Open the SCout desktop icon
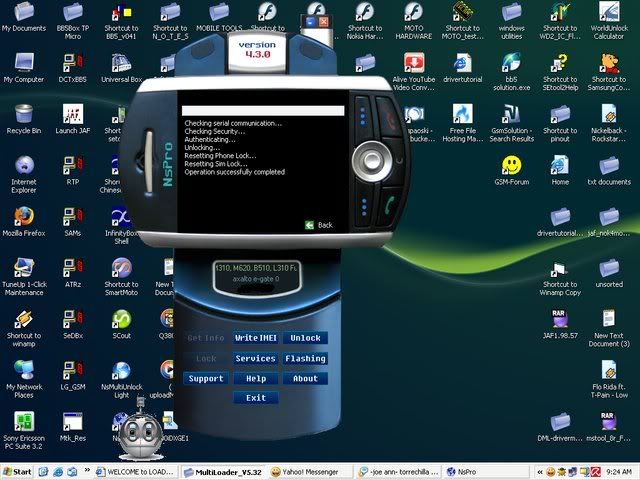 click(121, 324)
